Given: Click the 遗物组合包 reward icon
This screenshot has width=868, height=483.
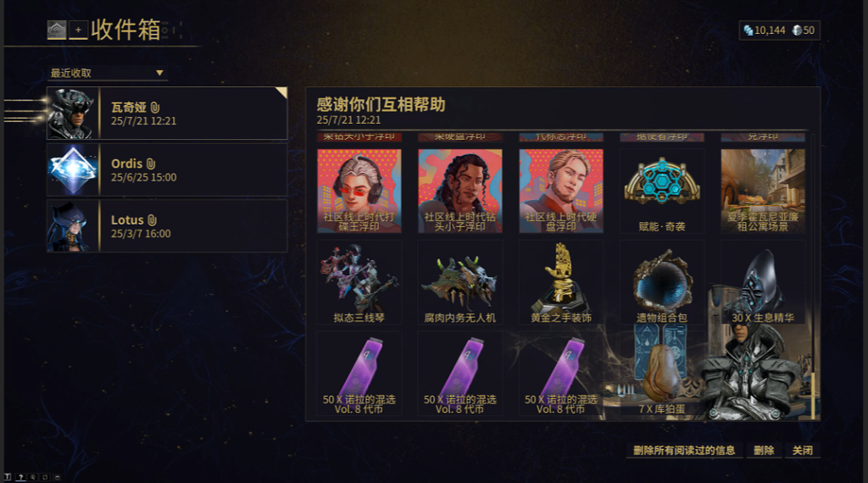Looking at the screenshot, I should 662,282.
